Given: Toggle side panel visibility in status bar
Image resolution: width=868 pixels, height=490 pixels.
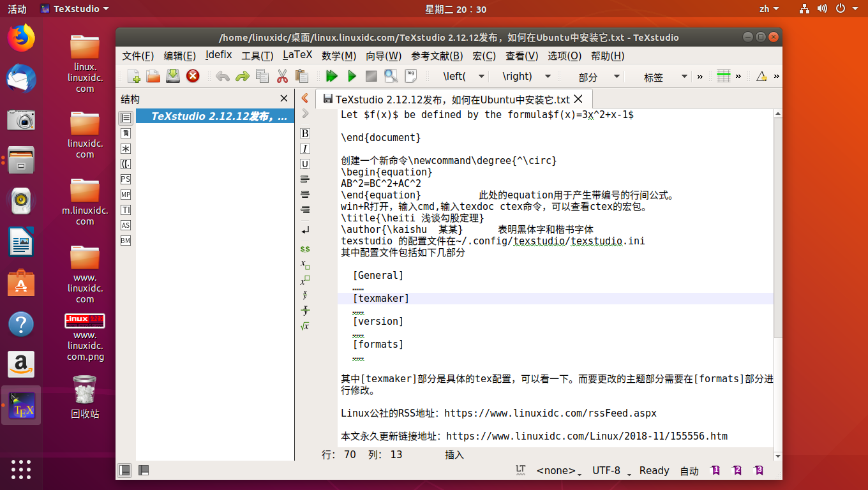Looking at the screenshot, I should coord(125,470).
